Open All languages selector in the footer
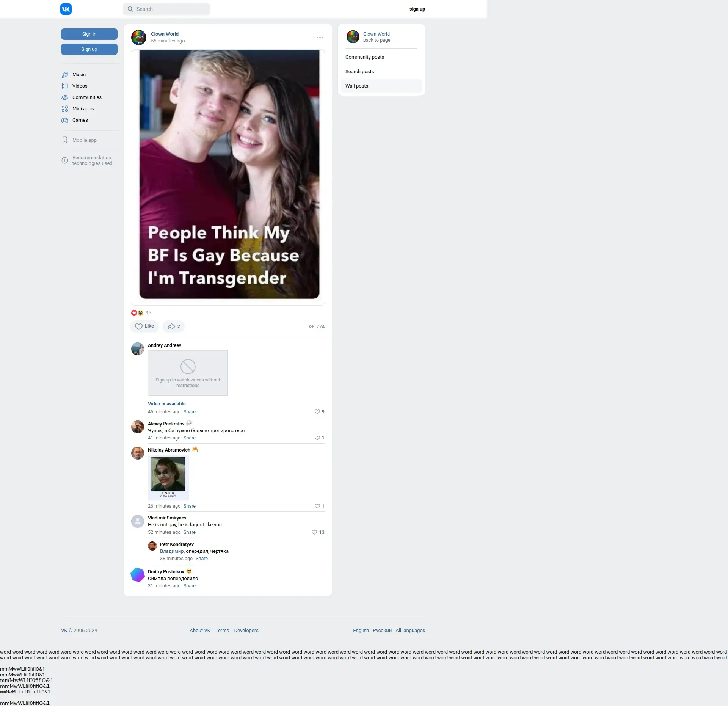The image size is (728, 706). [410, 631]
